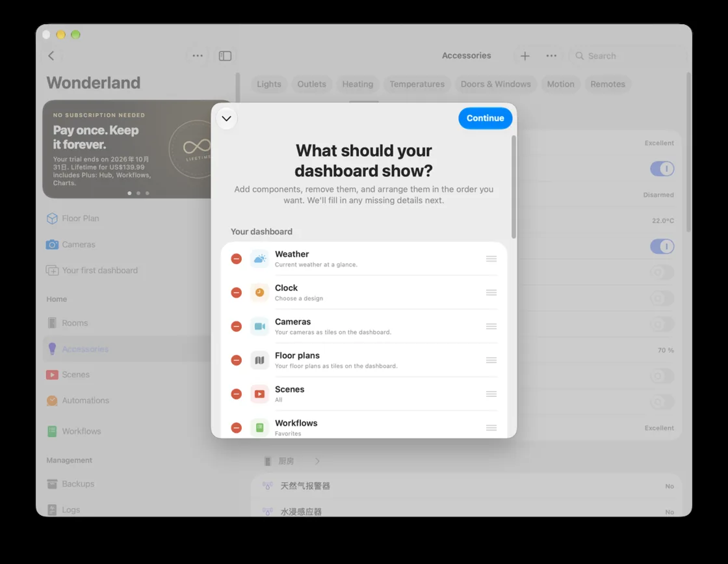
Task: Remove the Floor plans component
Action: point(237,360)
